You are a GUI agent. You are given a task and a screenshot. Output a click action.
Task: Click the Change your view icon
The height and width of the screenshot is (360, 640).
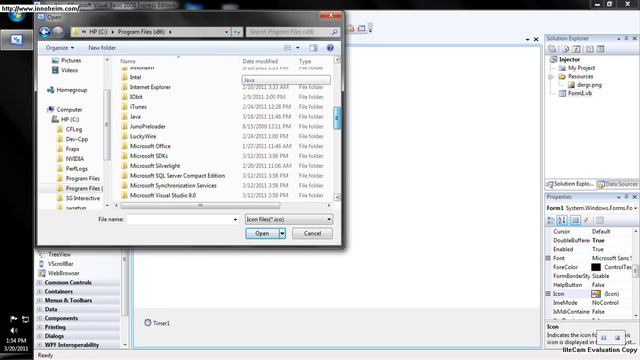tap(288, 48)
